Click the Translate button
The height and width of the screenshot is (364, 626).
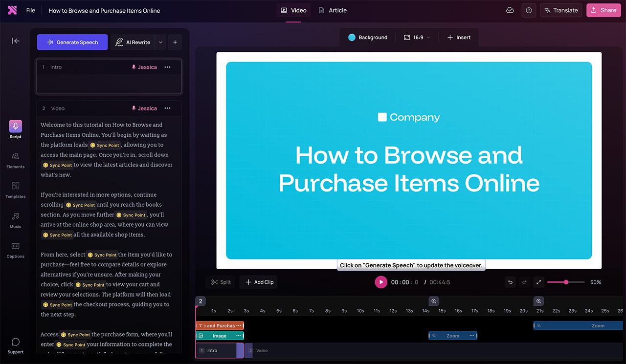pyautogui.click(x=561, y=10)
